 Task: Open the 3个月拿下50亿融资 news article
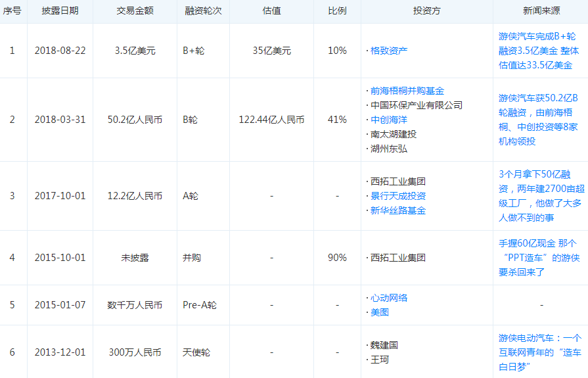[x=539, y=196]
